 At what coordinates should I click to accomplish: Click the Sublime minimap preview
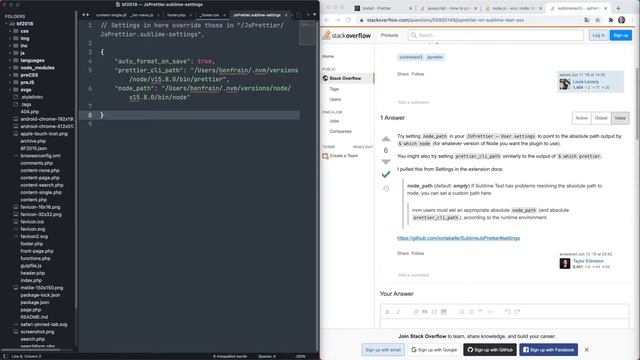coord(307,33)
